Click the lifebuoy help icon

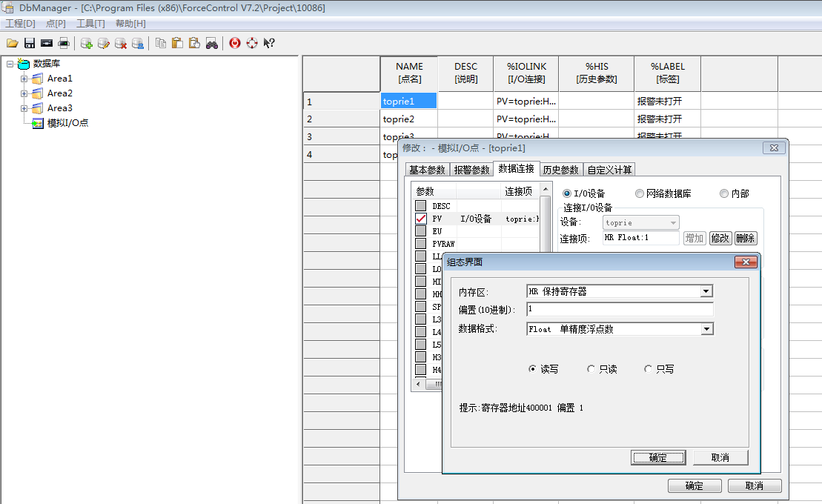(x=252, y=43)
